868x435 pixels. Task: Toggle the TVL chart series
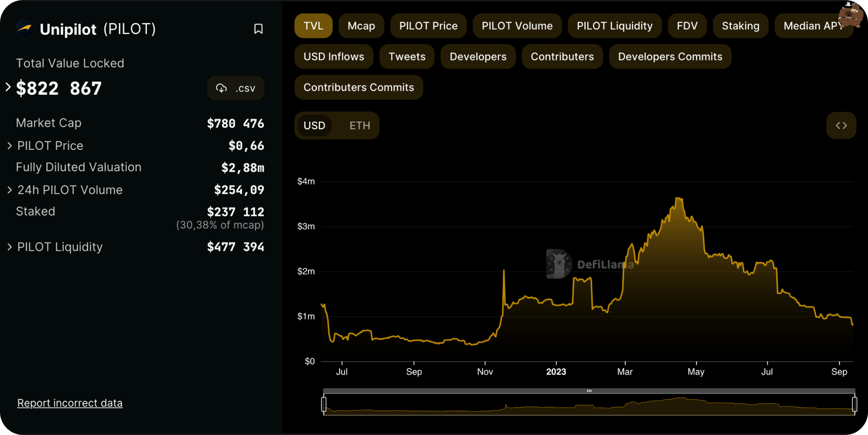pos(313,26)
